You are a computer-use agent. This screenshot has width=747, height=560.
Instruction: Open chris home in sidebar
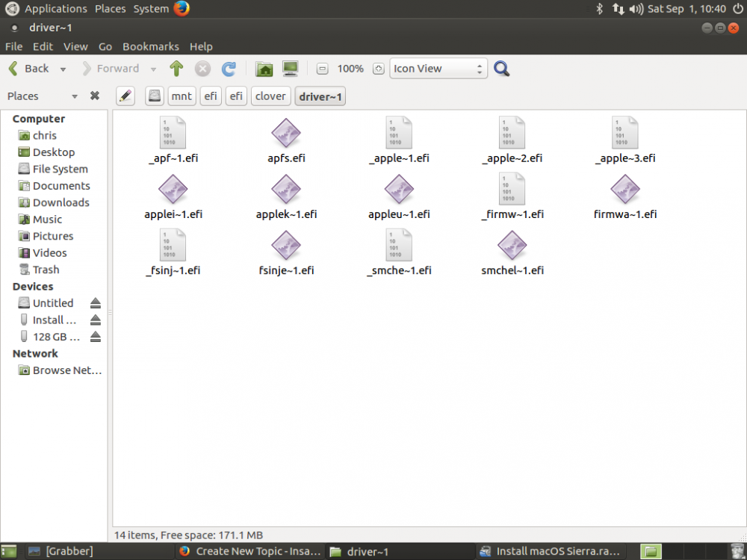pyautogui.click(x=37, y=136)
